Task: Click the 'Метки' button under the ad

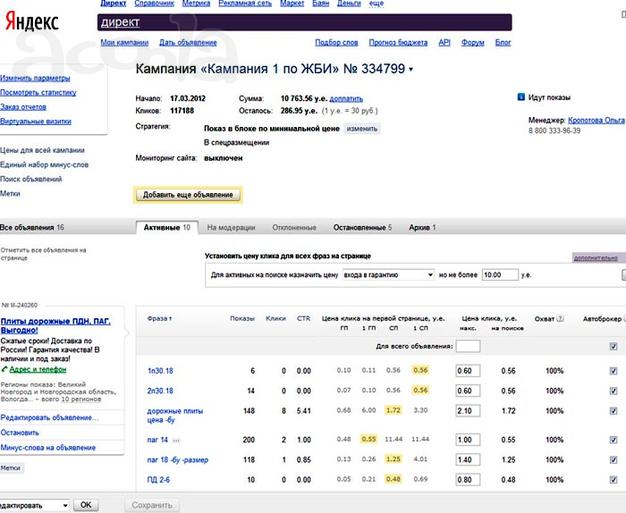Action: coord(11,468)
